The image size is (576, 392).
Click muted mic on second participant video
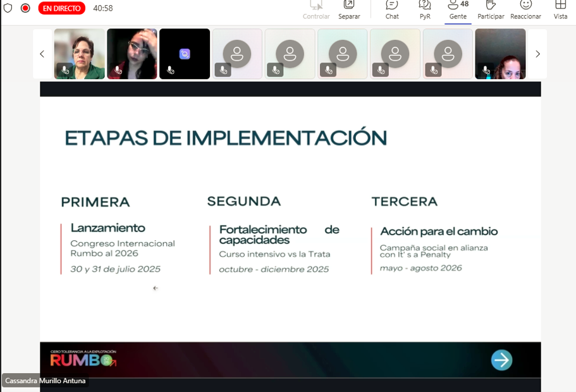click(116, 70)
